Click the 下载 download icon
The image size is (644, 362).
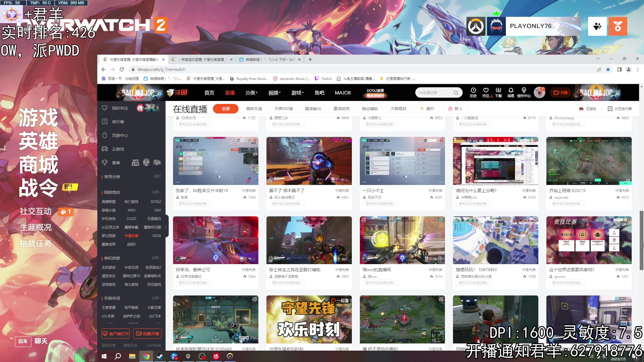498,90
